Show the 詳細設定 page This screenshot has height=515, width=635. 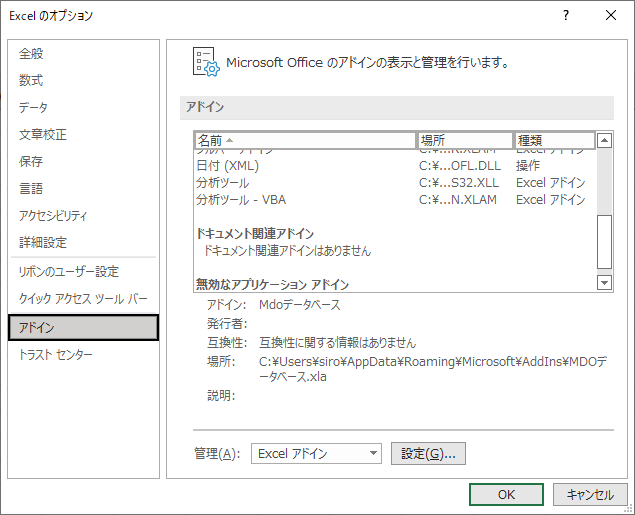coord(43,243)
